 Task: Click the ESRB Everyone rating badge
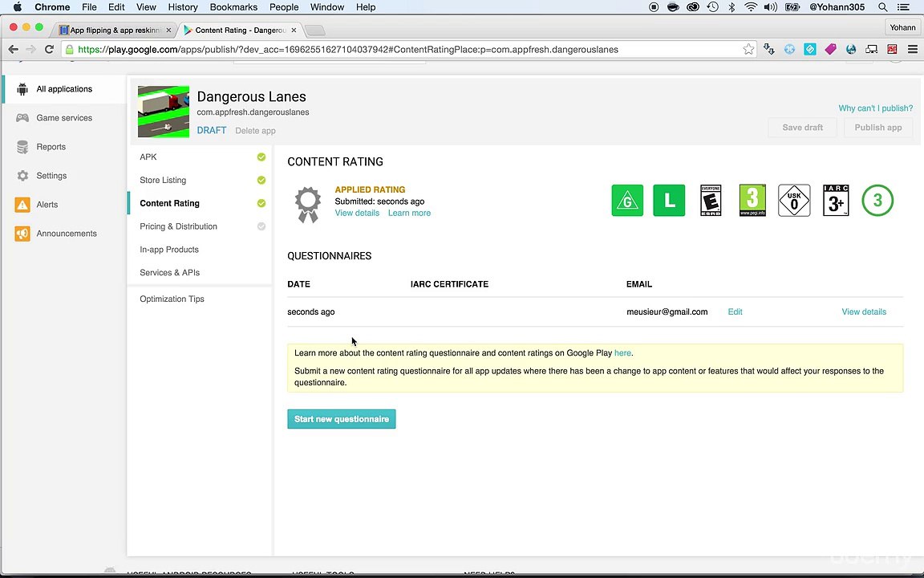click(711, 201)
